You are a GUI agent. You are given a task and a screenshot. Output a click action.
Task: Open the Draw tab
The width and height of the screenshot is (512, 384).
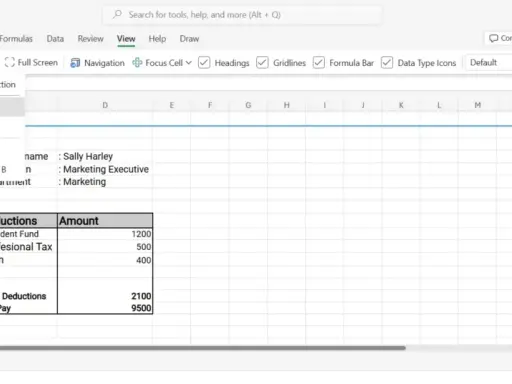(x=189, y=39)
